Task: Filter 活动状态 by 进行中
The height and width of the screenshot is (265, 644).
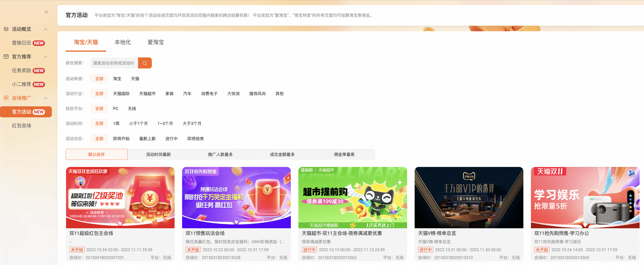Action: 172,139
